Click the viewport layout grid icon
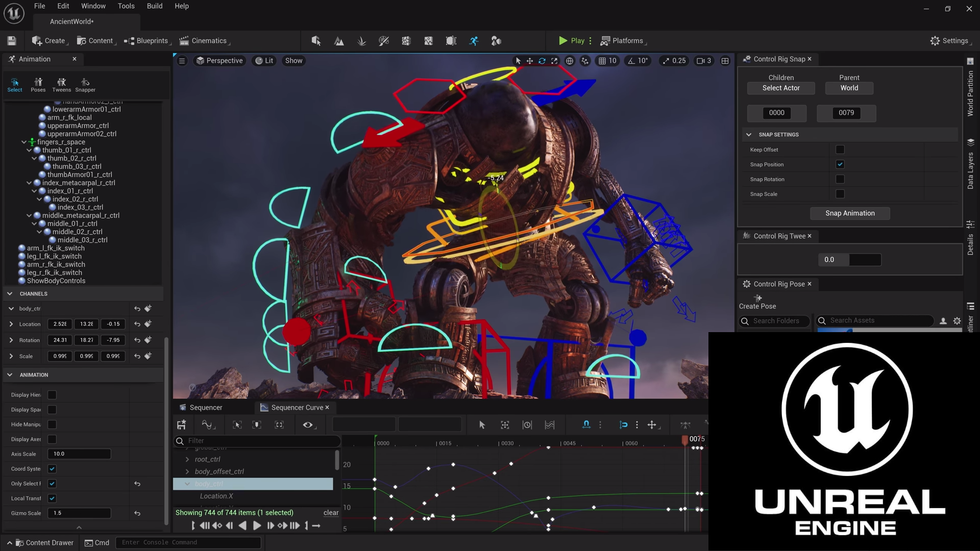The height and width of the screenshot is (551, 980). tap(725, 61)
